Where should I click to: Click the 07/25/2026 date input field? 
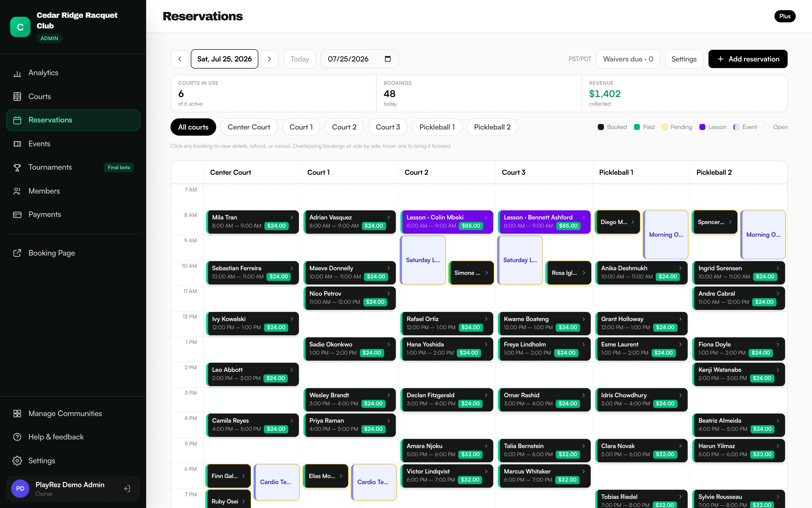(x=360, y=59)
